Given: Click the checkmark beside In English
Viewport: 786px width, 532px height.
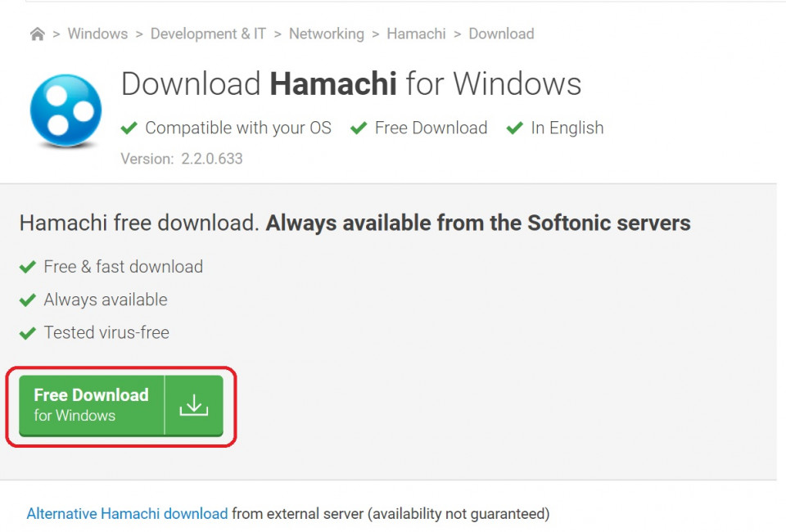Looking at the screenshot, I should tap(514, 128).
